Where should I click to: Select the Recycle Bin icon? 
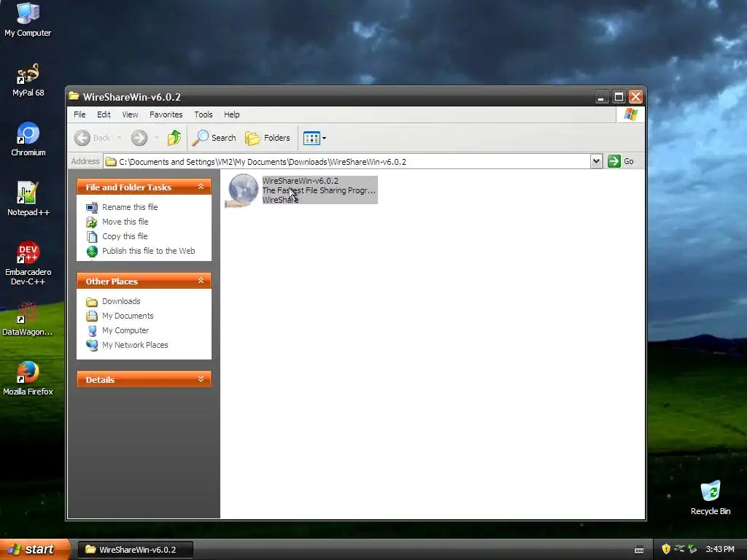click(x=711, y=497)
